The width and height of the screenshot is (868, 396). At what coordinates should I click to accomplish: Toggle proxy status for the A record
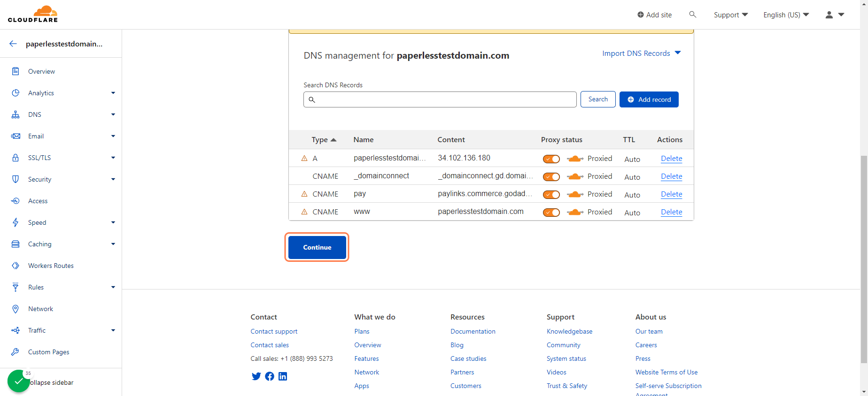[x=551, y=159]
